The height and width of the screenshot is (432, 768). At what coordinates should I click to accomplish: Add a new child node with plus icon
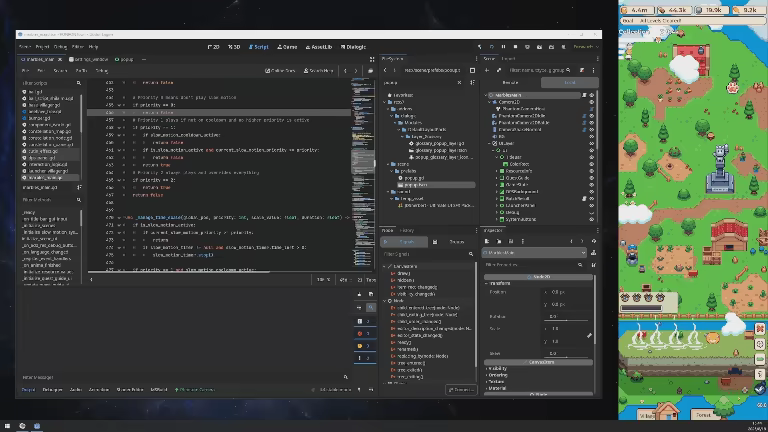click(x=487, y=70)
